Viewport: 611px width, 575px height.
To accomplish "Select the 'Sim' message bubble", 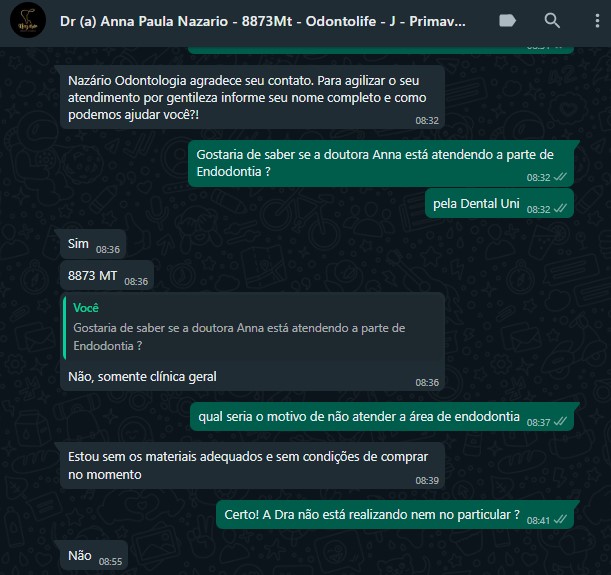I will click(x=93, y=244).
